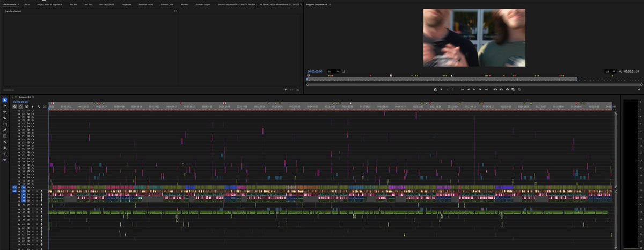The height and width of the screenshot is (250, 644).
Task: Open Bin: Day02Build tab
Action: coord(106,4)
